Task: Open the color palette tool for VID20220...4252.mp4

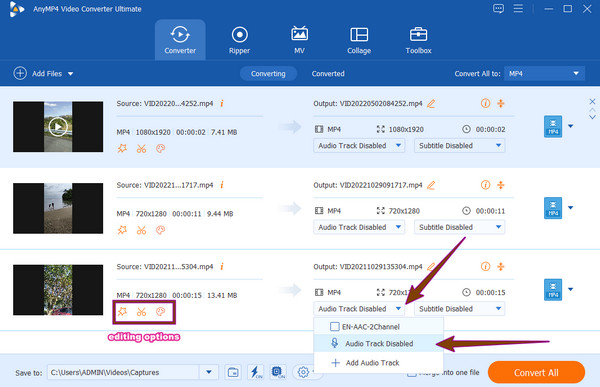Action: pyautogui.click(x=160, y=149)
